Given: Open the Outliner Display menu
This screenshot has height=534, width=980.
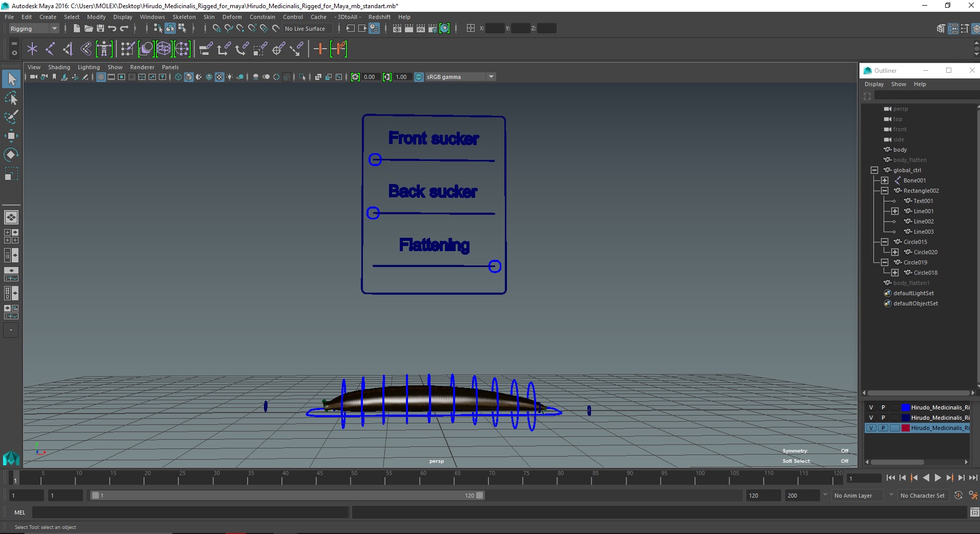Looking at the screenshot, I should tap(874, 84).
